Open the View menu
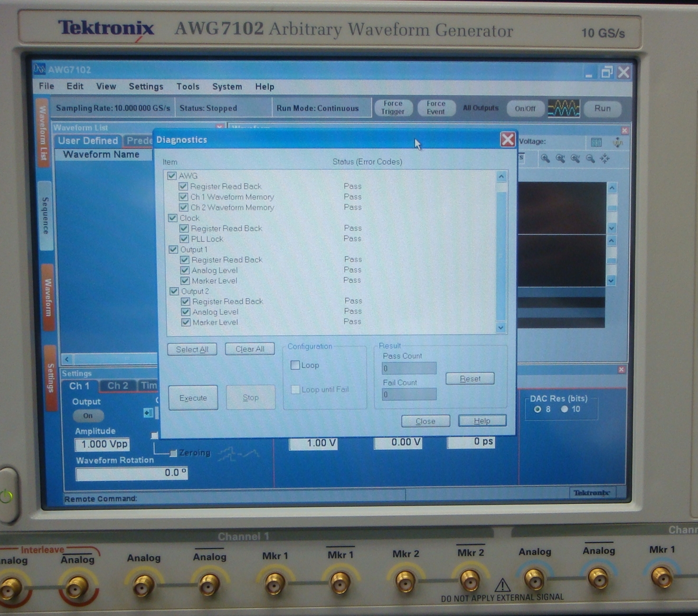The width and height of the screenshot is (698, 616). point(106,86)
